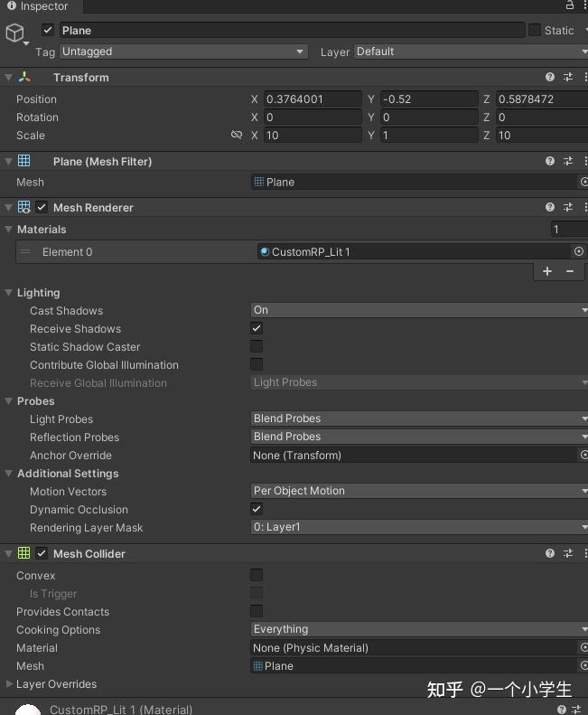Select the Inspector tab
The width and height of the screenshot is (588, 715).
(x=38, y=6)
